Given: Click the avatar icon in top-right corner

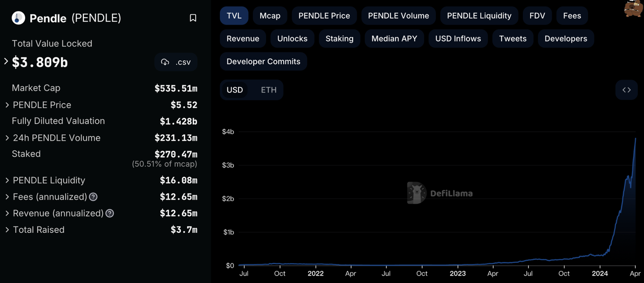Looking at the screenshot, I should click(x=633, y=9).
